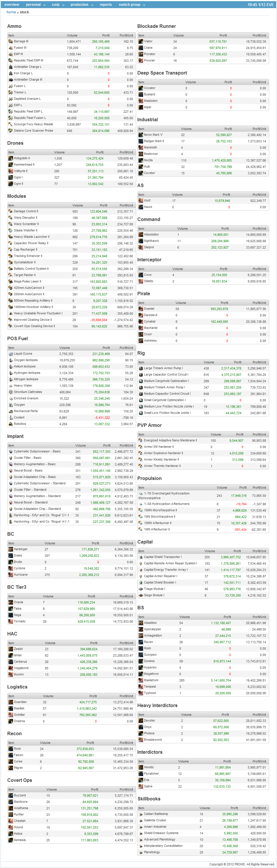Click the Large Trimark Armor Pump I icon
This screenshot has height=868, width=277.
pyautogui.click(x=141, y=368)
